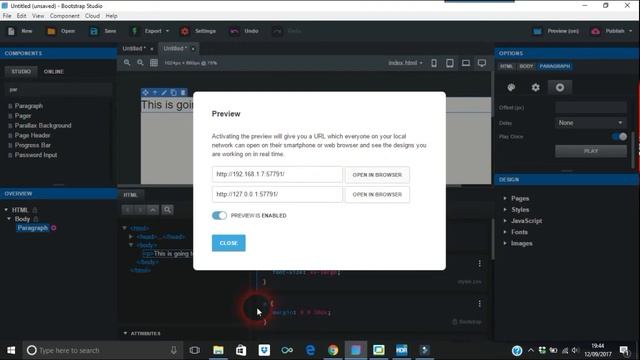
Task: Open three-dot menu of the font-size CSS rule
Action: [x=480, y=264]
